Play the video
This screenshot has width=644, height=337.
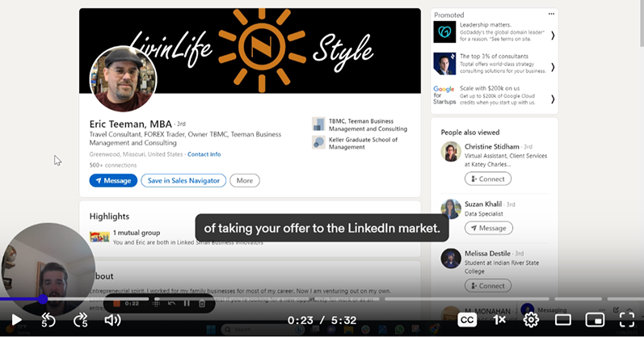pyautogui.click(x=16, y=319)
